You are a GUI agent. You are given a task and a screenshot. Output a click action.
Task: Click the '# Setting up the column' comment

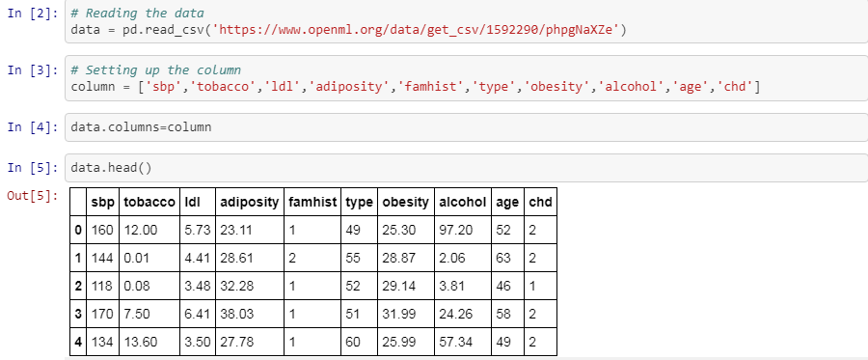coord(155,70)
